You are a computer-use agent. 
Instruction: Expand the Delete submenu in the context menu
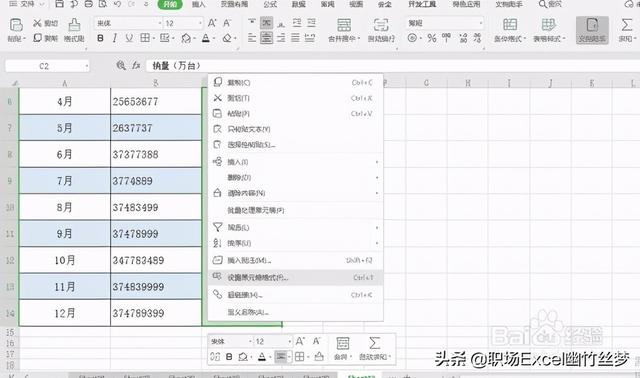coord(296,178)
